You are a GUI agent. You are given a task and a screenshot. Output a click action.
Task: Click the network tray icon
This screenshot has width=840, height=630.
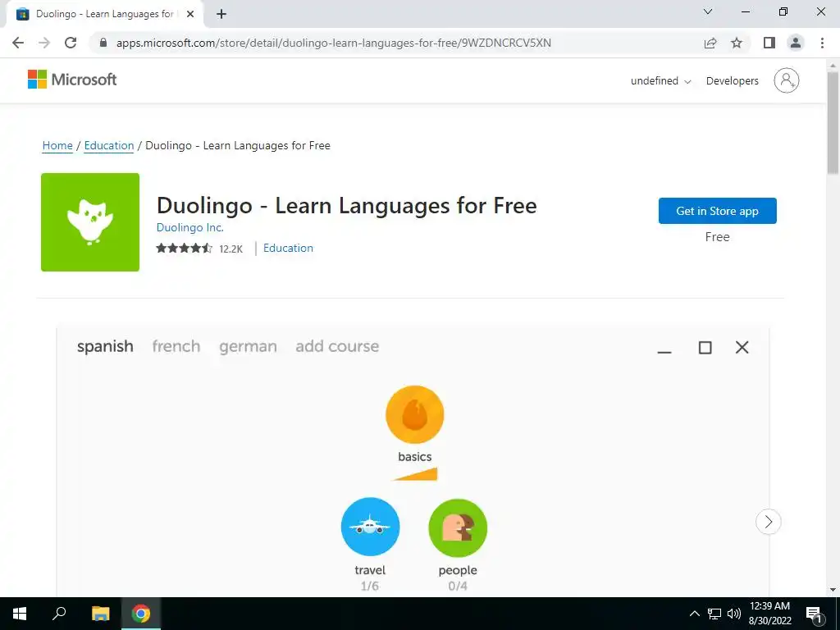(714, 614)
